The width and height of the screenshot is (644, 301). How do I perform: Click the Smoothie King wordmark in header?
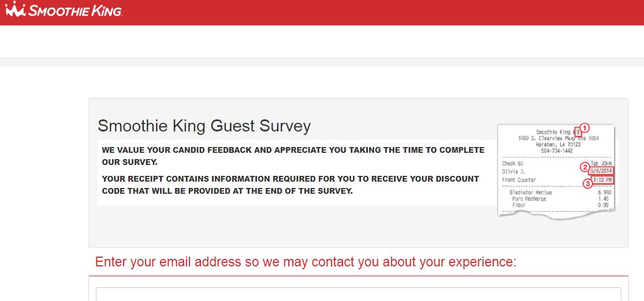[x=75, y=10]
